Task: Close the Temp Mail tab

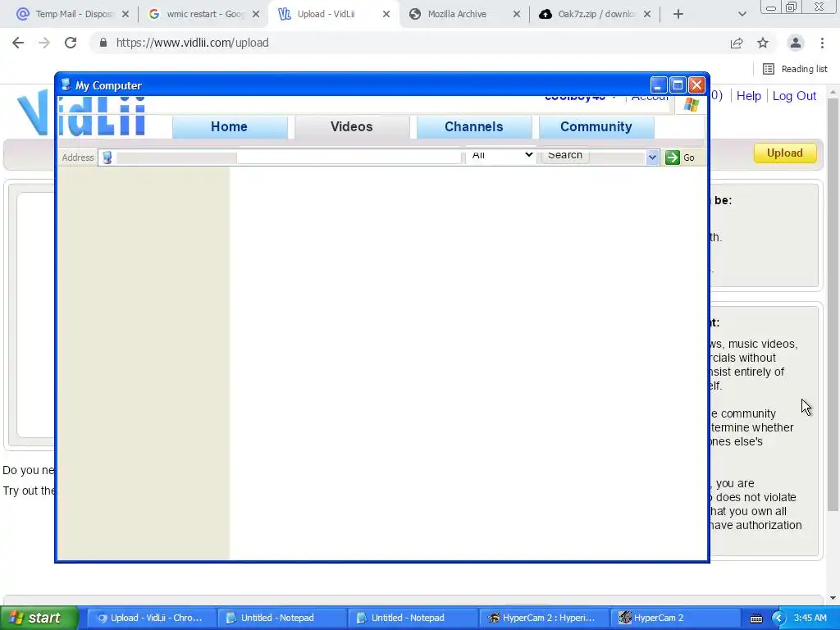Action: click(x=126, y=15)
